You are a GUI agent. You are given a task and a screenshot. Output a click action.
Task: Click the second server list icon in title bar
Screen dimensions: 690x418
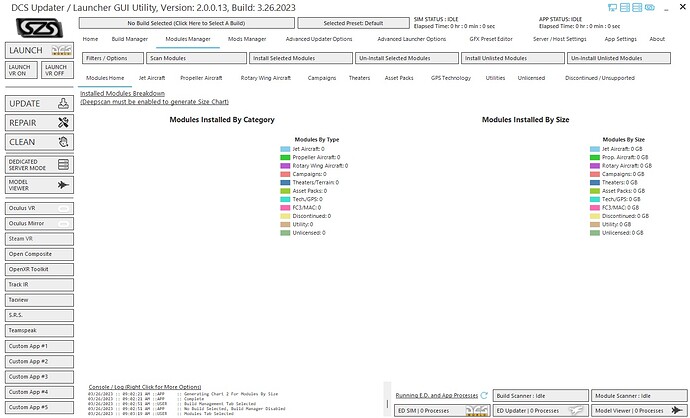pyautogui.click(x=637, y=7)
